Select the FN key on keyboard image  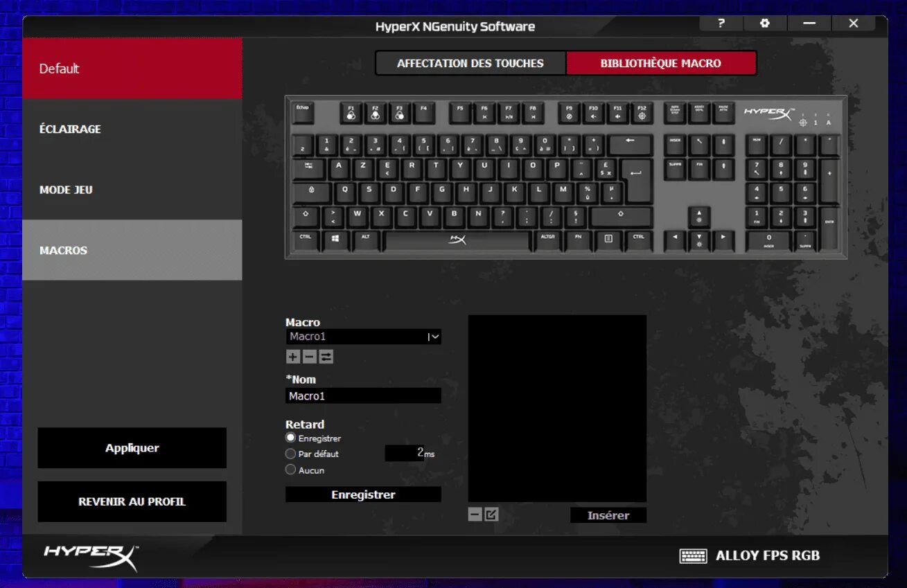pos(578,239)
